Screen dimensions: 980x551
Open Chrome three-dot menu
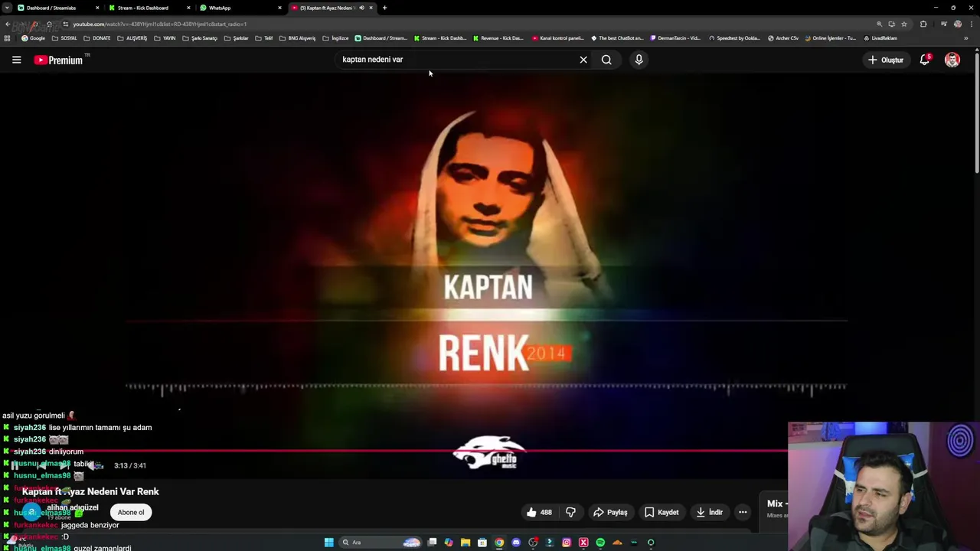point(972,24)
